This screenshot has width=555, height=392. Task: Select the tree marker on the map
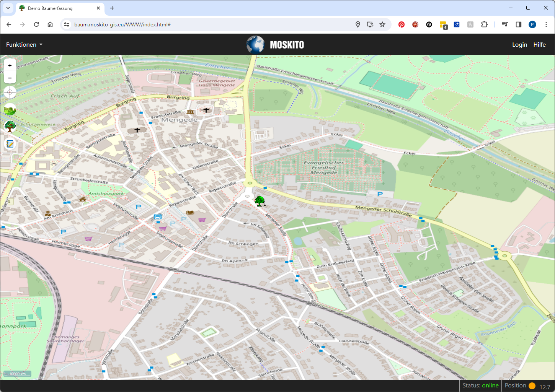260,201
